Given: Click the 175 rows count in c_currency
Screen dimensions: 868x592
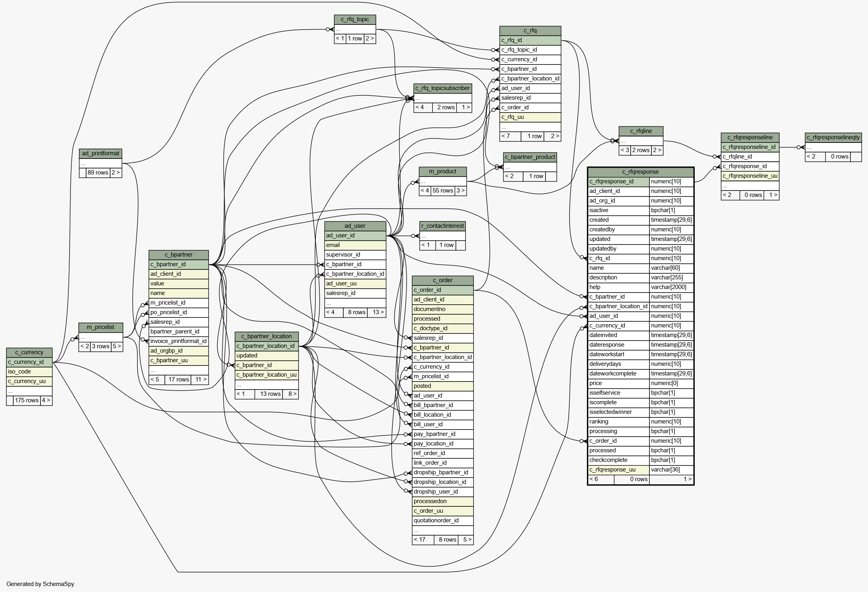Looking at the screenshot, I should (27, 401).
